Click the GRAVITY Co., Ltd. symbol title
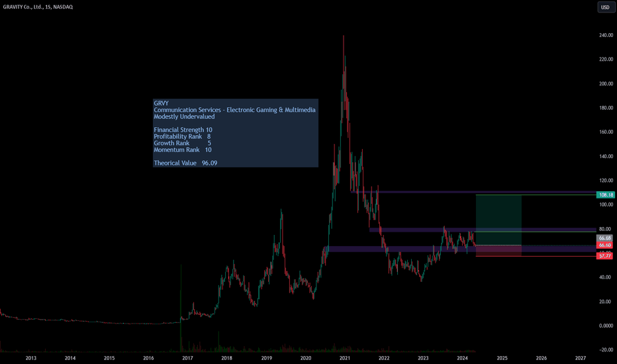Screen dimensions: 617x364 tap(38, 7)
